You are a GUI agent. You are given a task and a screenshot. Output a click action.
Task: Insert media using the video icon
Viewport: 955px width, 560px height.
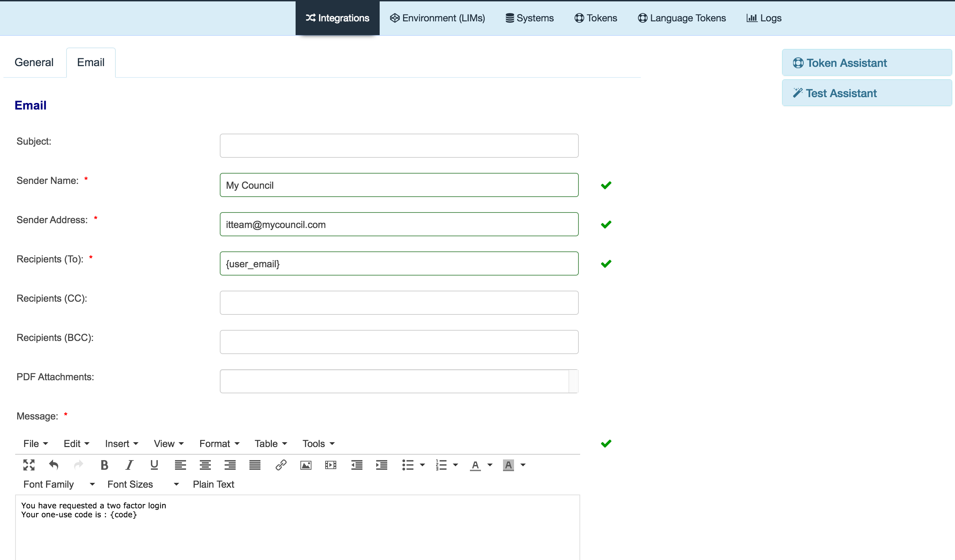(330, 465)
